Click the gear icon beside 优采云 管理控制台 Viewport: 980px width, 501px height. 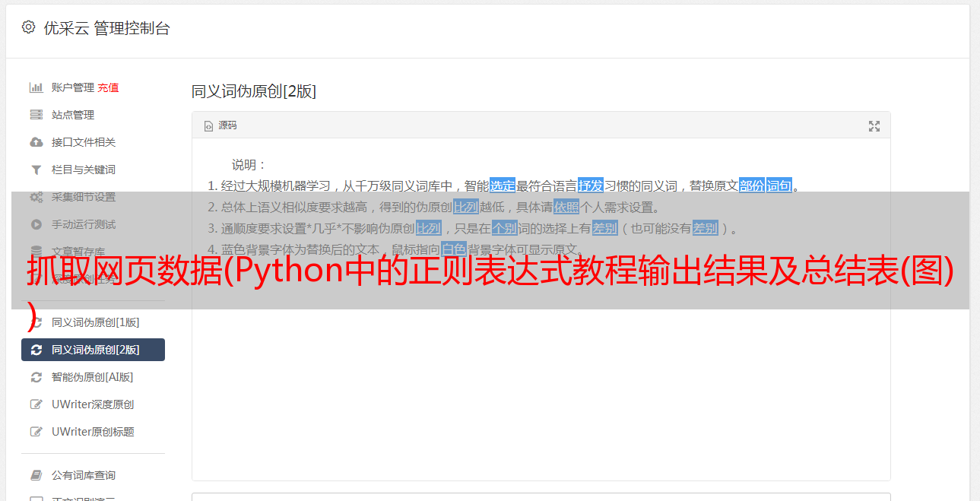point(28,27)
